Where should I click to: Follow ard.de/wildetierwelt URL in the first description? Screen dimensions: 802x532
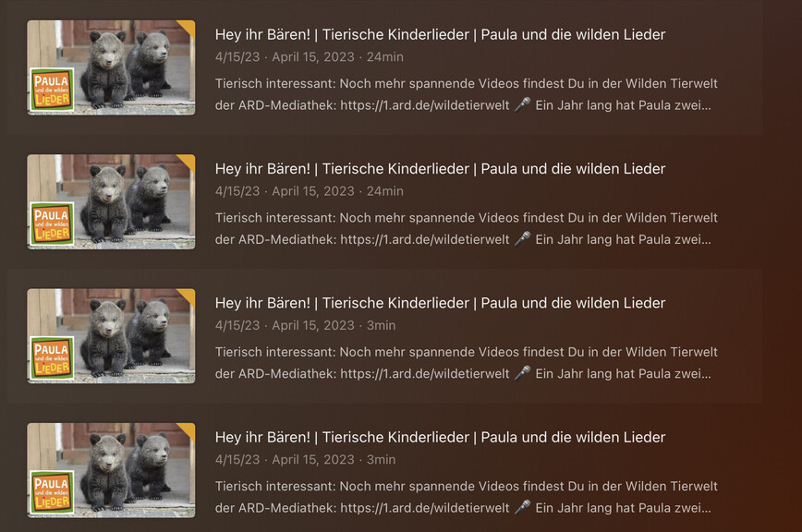424,105
